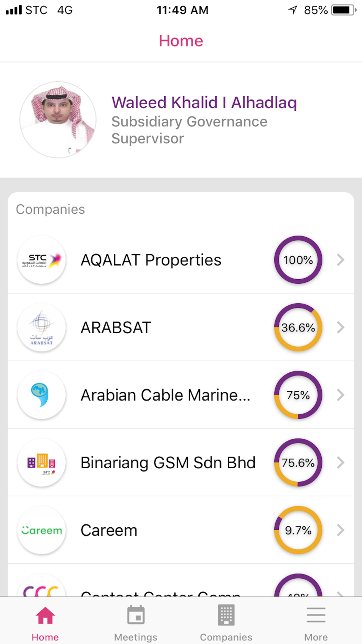Tap the Careem logo icon
Screen dimensions: 362x644
click(x=42, y=530)
